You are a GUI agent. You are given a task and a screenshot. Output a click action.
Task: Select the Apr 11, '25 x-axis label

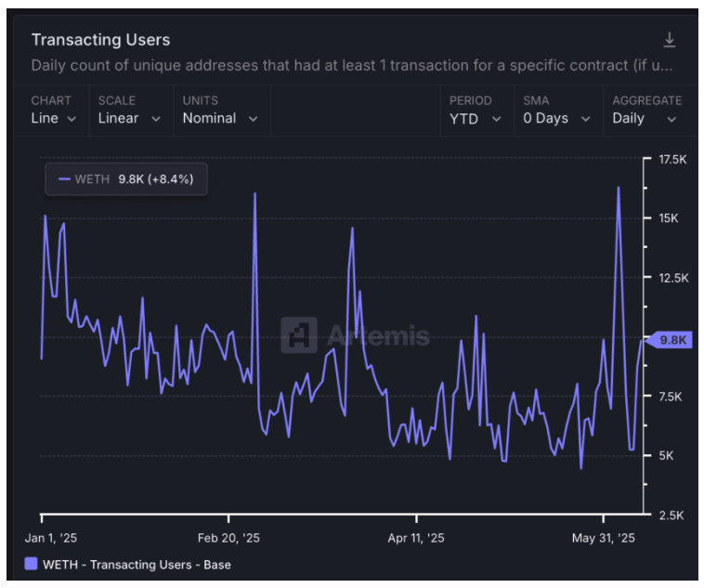(416, 538)
